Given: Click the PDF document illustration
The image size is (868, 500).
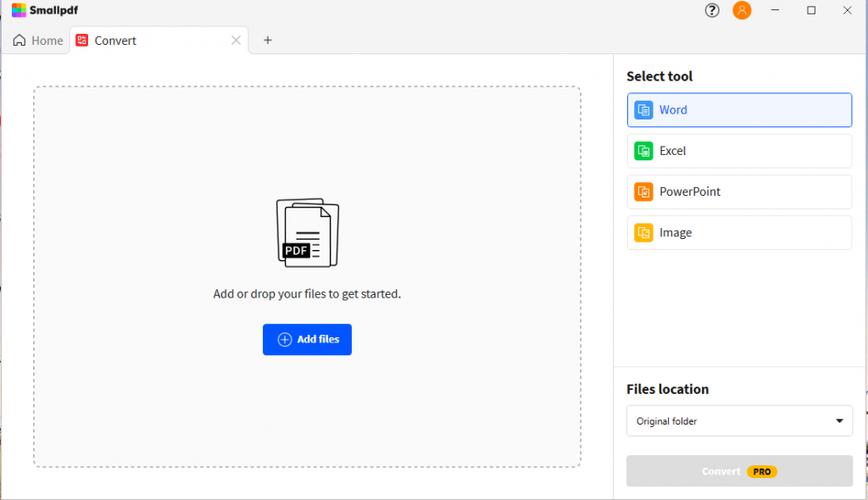Looking at the screenshot, I should (307, 233).
